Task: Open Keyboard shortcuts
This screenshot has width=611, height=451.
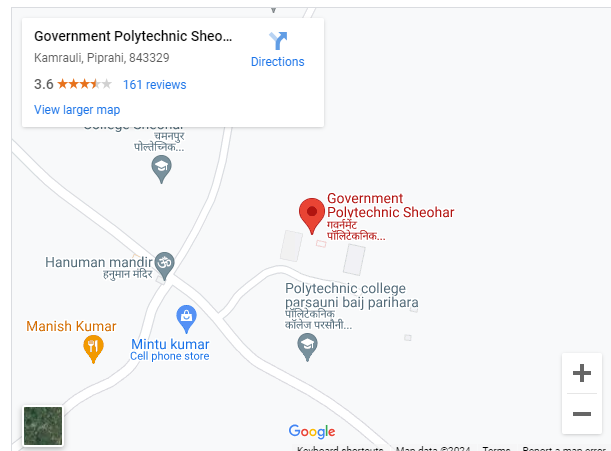Action: pos(340,449)
